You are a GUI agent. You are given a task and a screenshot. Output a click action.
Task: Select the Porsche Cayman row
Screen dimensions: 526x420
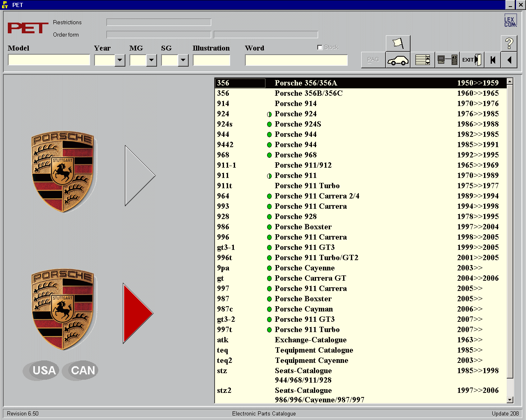tap(360, 309)
